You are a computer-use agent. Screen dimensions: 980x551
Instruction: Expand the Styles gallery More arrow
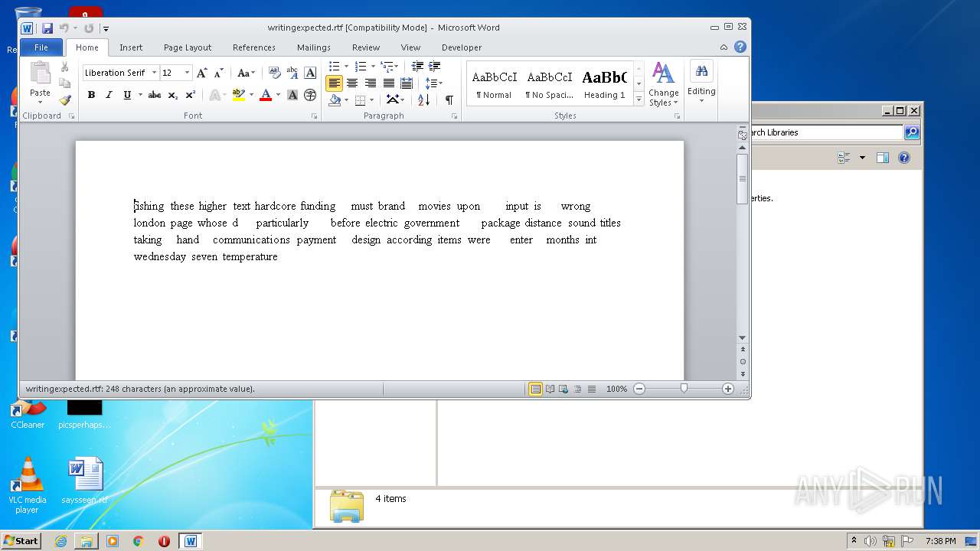[x=639, y=99]
